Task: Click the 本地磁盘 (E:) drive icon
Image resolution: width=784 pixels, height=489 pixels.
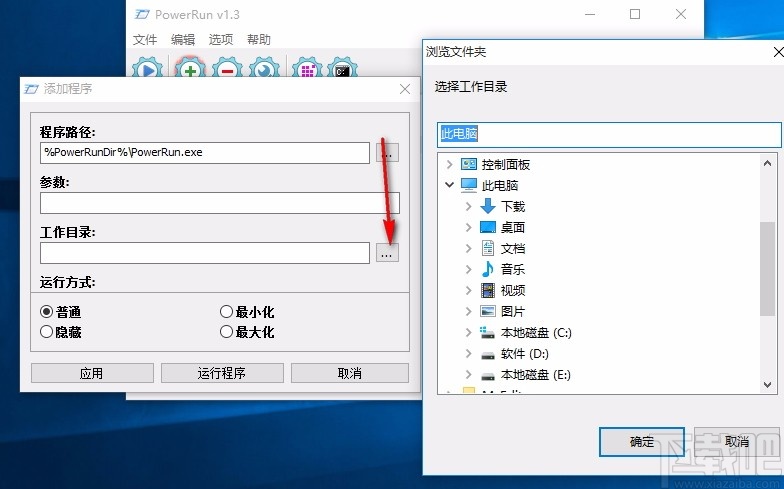Action: 488,376
